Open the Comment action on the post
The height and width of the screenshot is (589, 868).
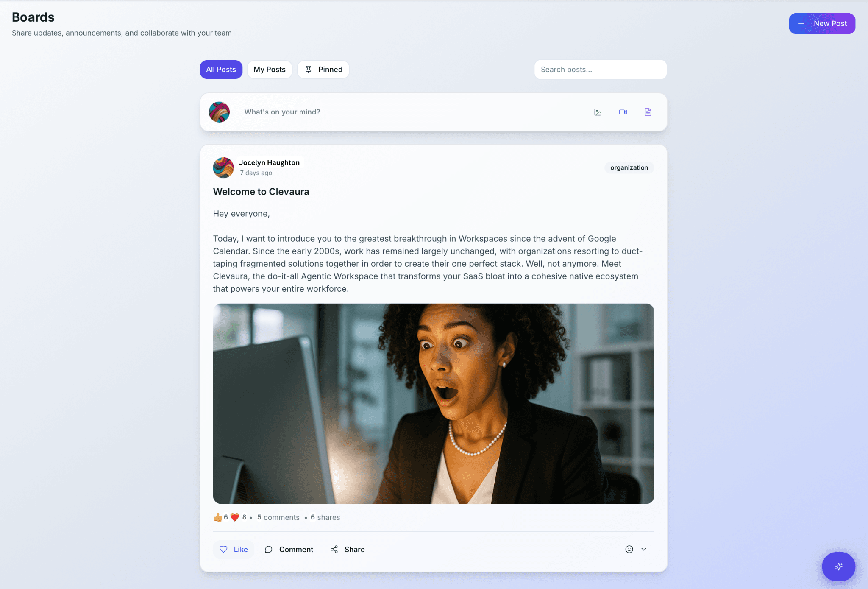pos(289,549)
